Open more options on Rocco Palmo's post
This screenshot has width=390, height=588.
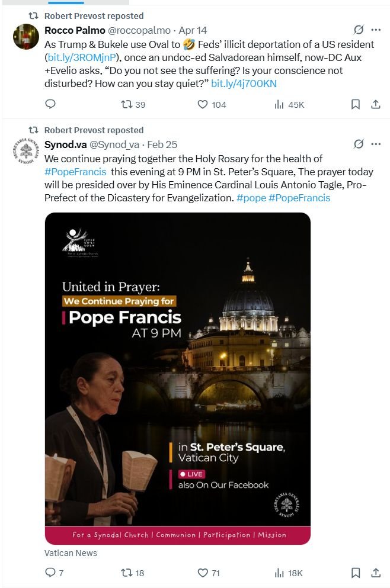[376, 30]
